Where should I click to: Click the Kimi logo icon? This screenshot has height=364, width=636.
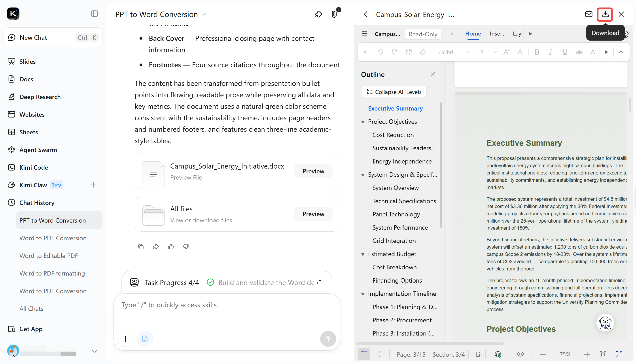[x=13, y=14]
